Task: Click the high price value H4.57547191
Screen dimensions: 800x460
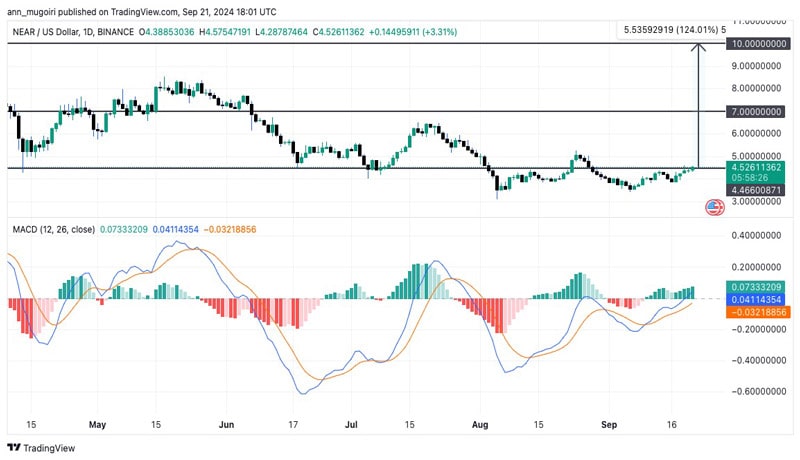Action: point(224,32)
